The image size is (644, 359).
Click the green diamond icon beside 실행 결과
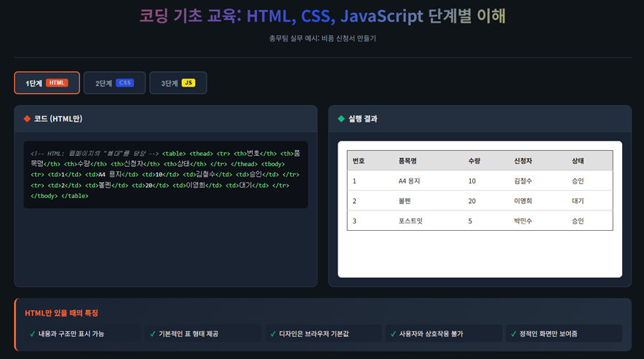click(x=341, y=119)
